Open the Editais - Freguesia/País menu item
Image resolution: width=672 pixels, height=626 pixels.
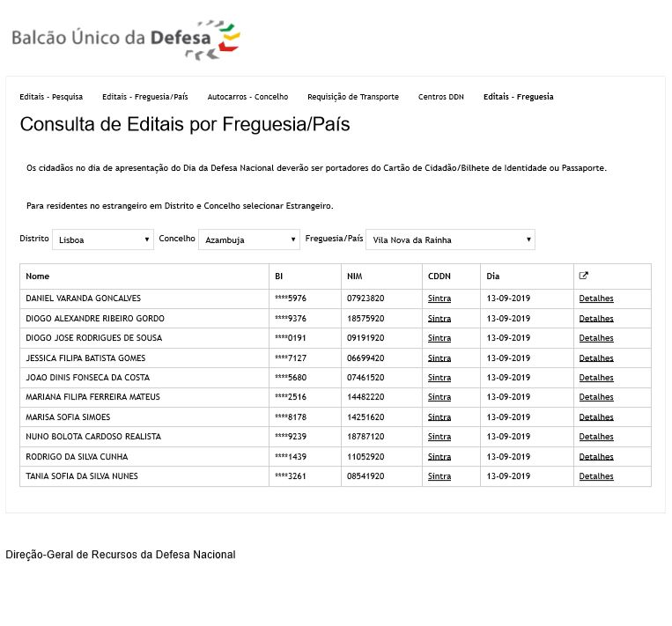tap(144, 97)
